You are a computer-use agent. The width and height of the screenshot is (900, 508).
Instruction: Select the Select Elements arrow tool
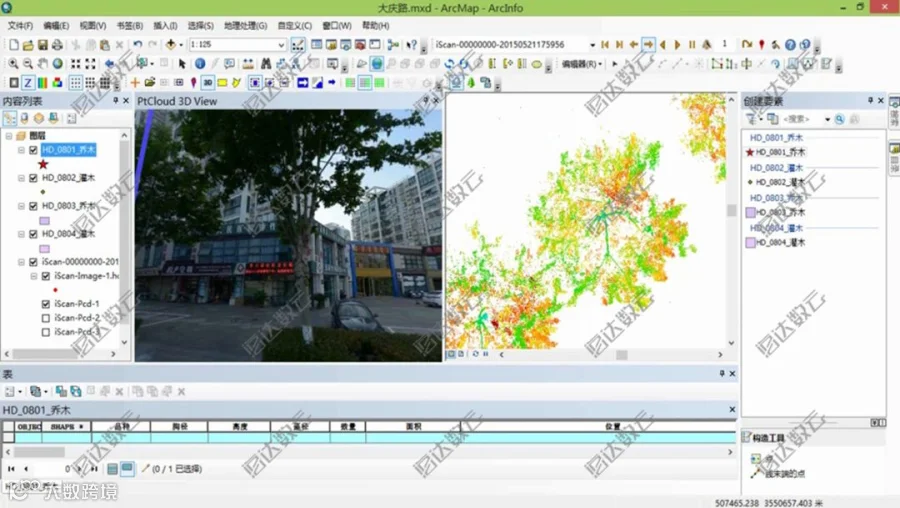pyautogui.click(x=182, y=64)
